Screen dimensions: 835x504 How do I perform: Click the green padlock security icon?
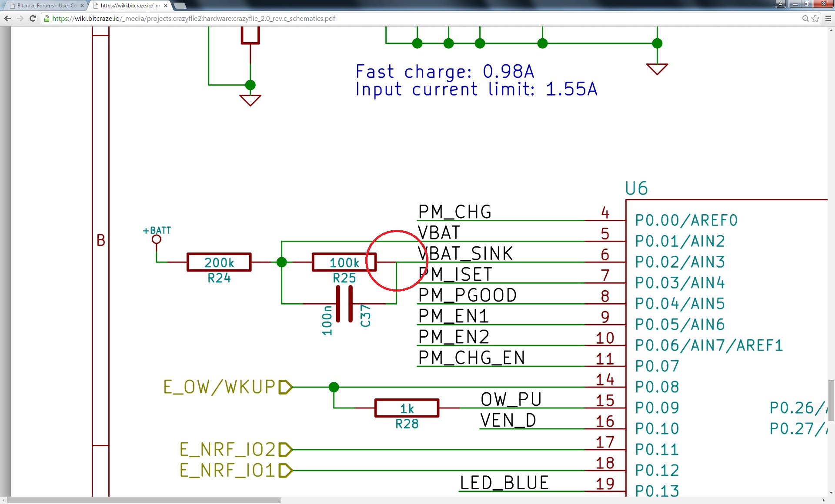[47, 19]
